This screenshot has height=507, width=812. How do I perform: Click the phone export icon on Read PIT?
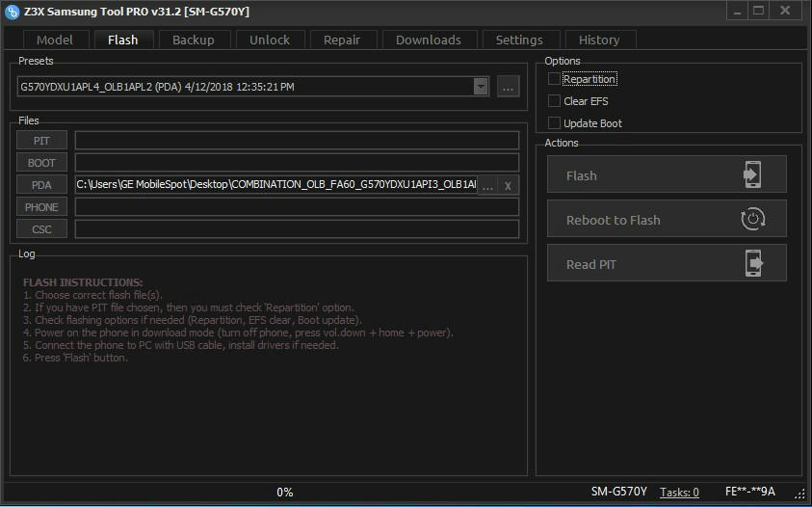coord(753,263)
